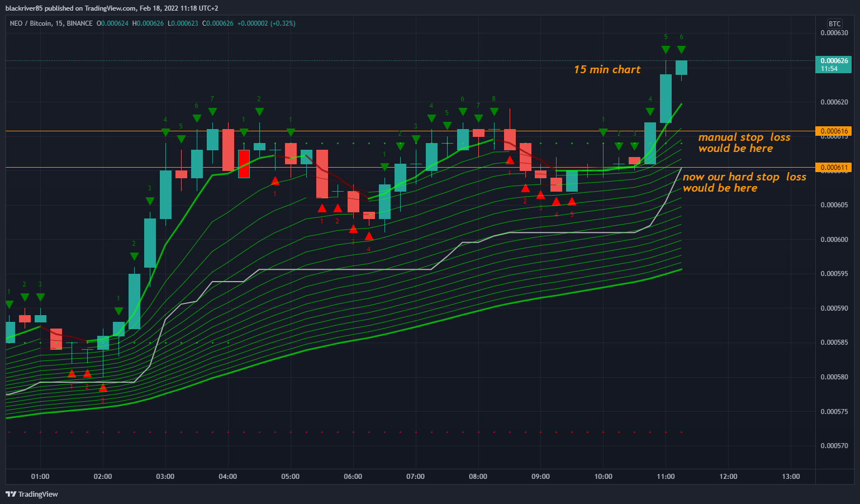Click the 04:00 time axis label
860x504 pixels.
pyautogui.click(x=228, y=477)
